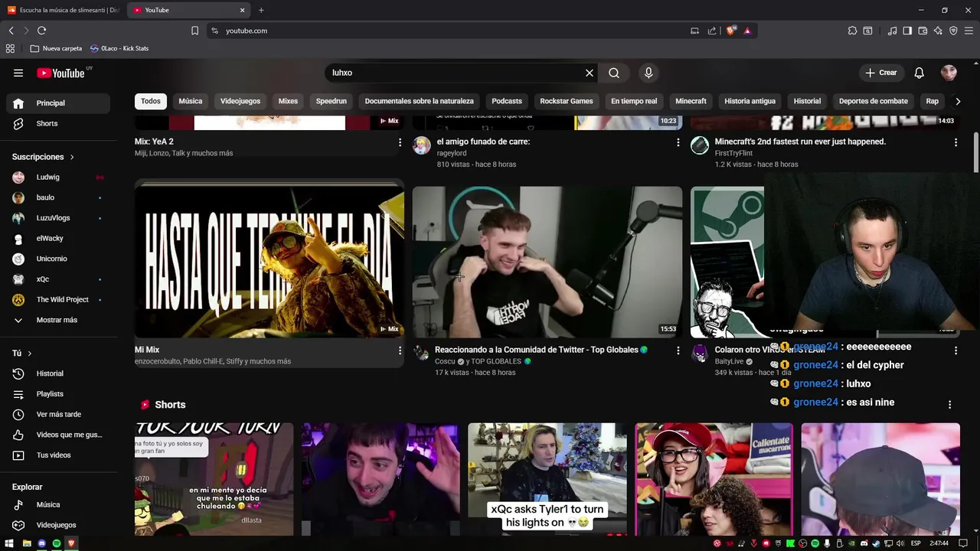This screenshot has height=551, width=980.
Task: Open Música under Explorar
Action: point(58,505)
